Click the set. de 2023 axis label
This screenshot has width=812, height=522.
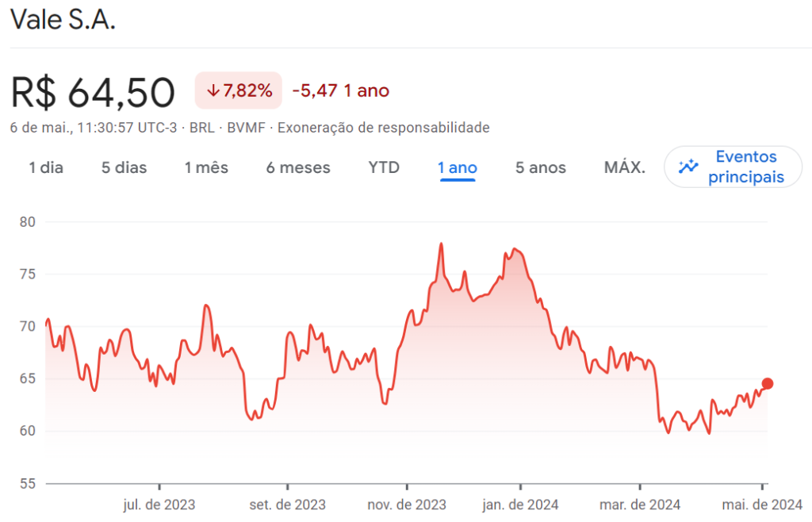tap(287, 505)
